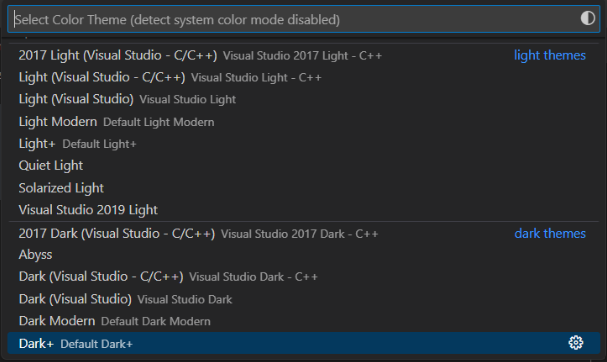Switch to the Abyss theme

point(304,255)
